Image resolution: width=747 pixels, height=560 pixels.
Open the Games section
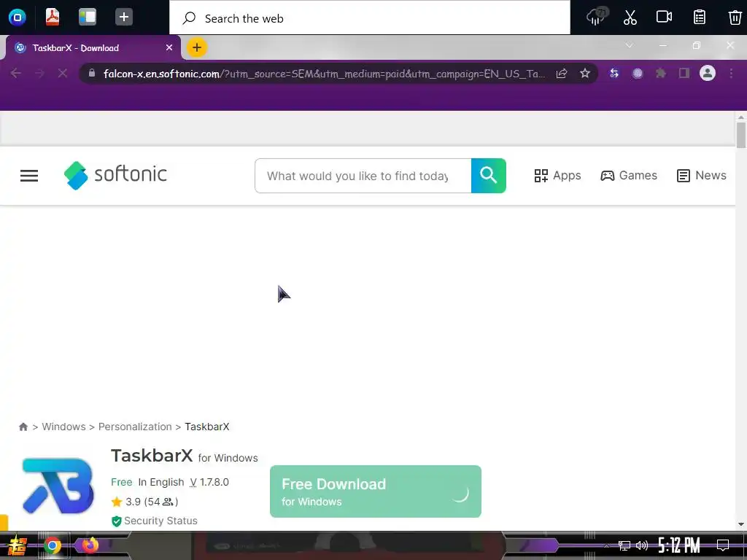click(628, 176)
